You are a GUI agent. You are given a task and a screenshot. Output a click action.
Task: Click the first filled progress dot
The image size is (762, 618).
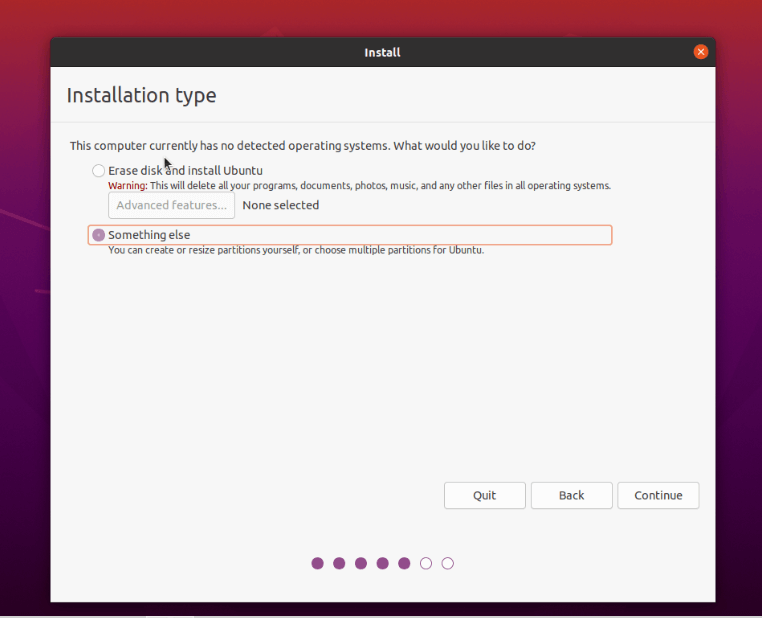point(318,563)
